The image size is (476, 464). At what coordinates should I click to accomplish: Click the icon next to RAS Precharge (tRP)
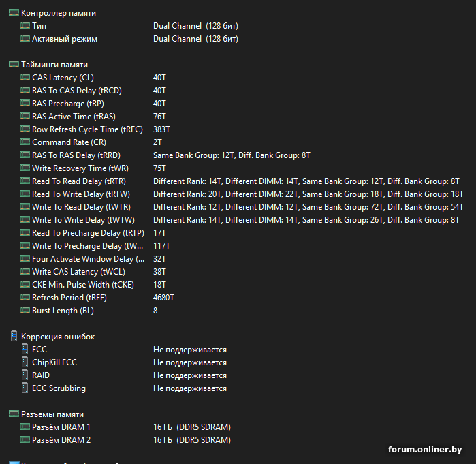(x=25, y=103)
